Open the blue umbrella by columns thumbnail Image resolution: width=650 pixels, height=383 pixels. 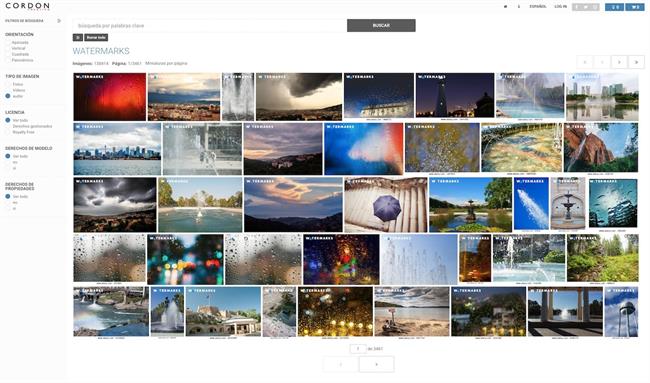(386, 205)
